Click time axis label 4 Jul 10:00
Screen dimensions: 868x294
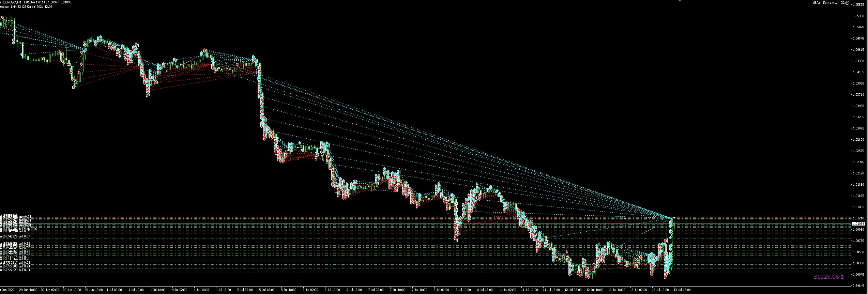[x=201, y=290]
